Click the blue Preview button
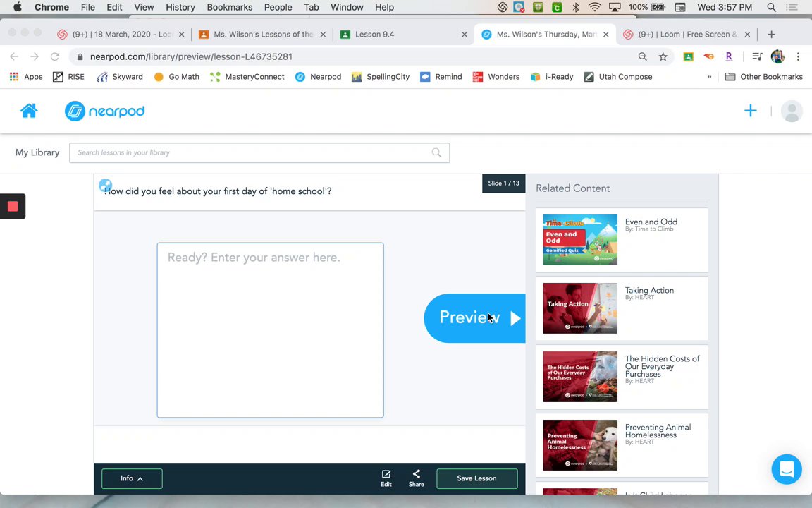This screenshot has height=508, width=812. [474, 317]
